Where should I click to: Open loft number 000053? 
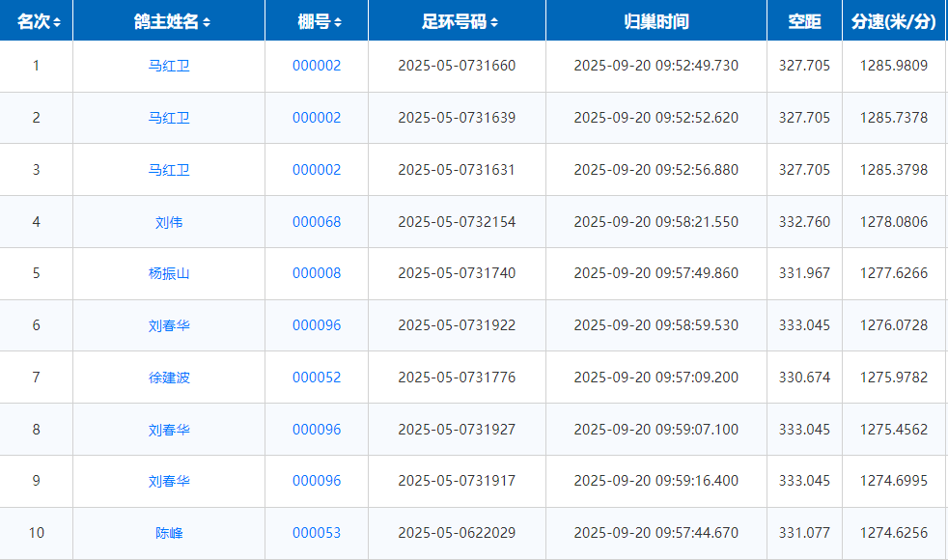coord(317,533)
